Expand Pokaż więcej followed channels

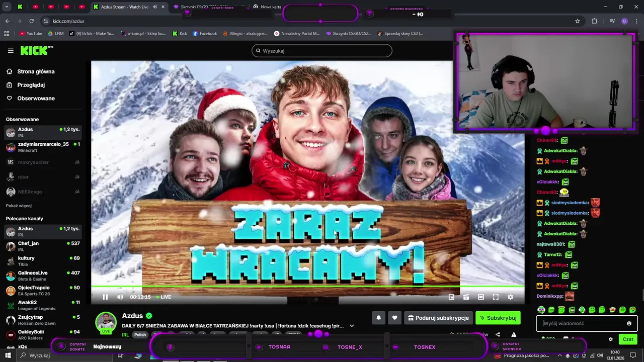(19, 206)
